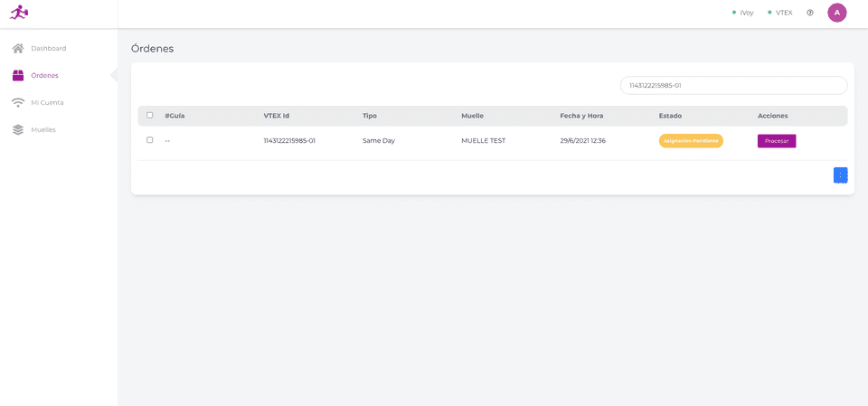868x406 pixels.
Task: Click the order search input field
Action: [733, 85]
